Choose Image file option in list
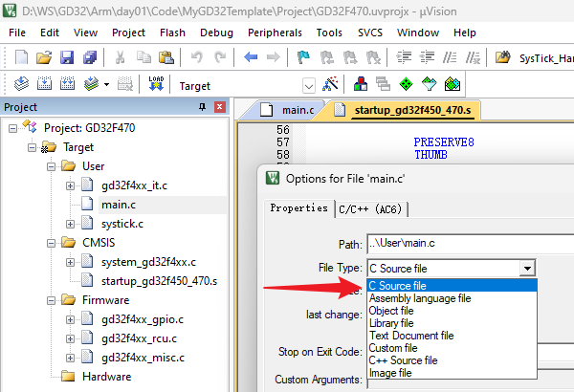 click(x=452, y=373)
